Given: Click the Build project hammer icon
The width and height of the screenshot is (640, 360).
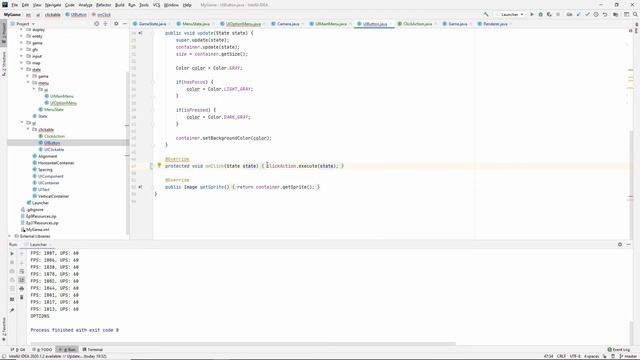Looking at the screenshot, I should pyautogui.click(x=486, y=14).
